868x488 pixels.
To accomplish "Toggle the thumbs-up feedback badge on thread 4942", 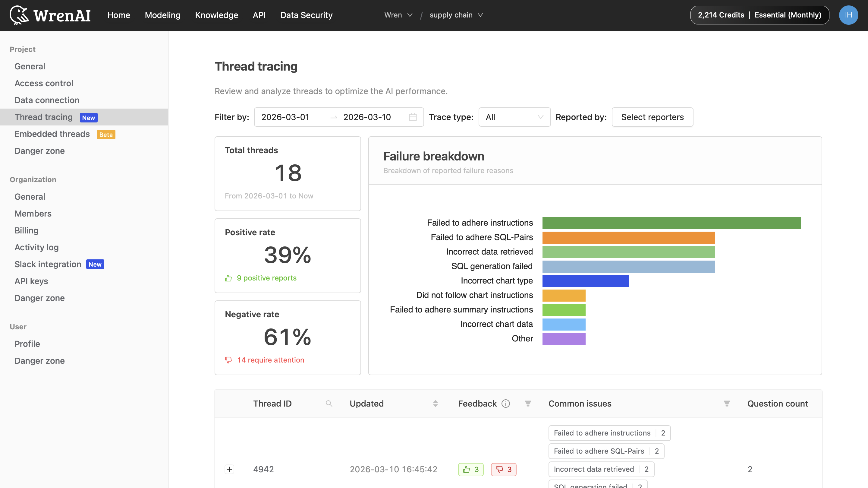I will point(471,469).
